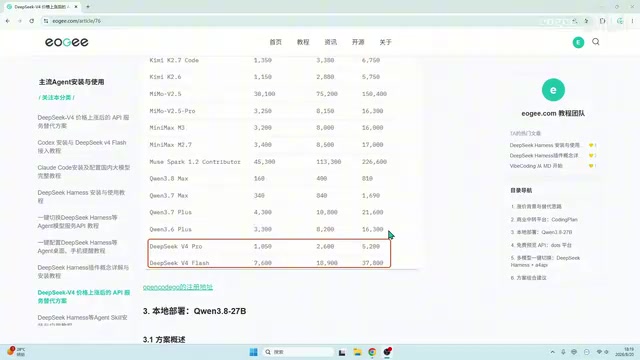Open hot article DeepSeek Harness插件概念详
The height and width of the screenshot is (360, 640).
[544, 156]
